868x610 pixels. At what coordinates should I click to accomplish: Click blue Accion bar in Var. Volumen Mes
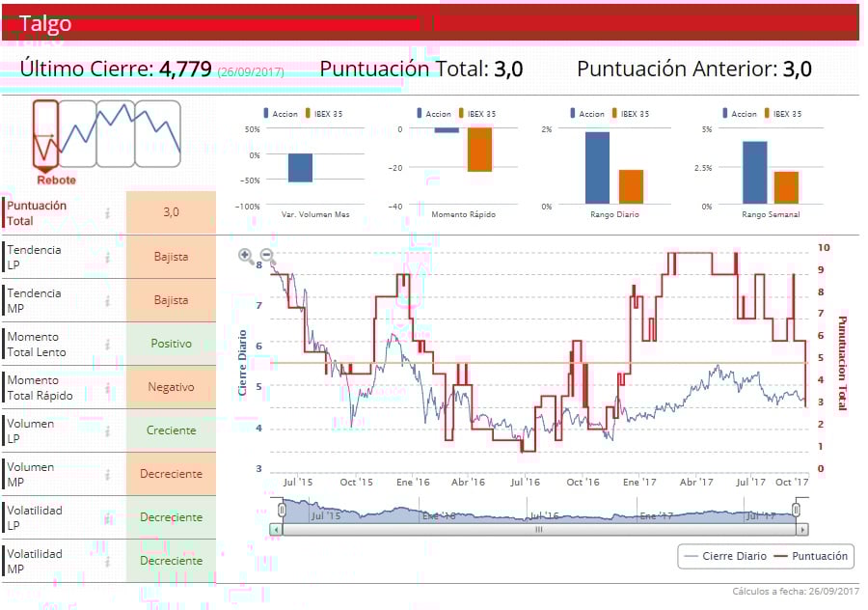300,168
